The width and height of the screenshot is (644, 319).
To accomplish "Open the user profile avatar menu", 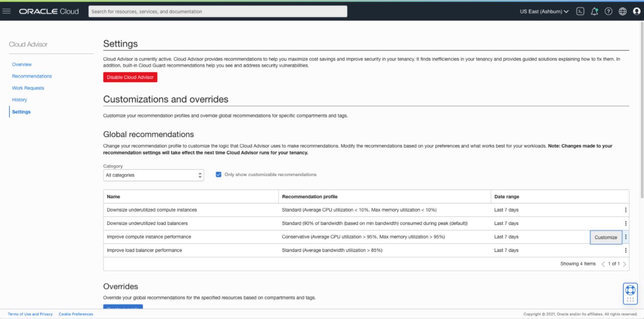I will (636, 11).
